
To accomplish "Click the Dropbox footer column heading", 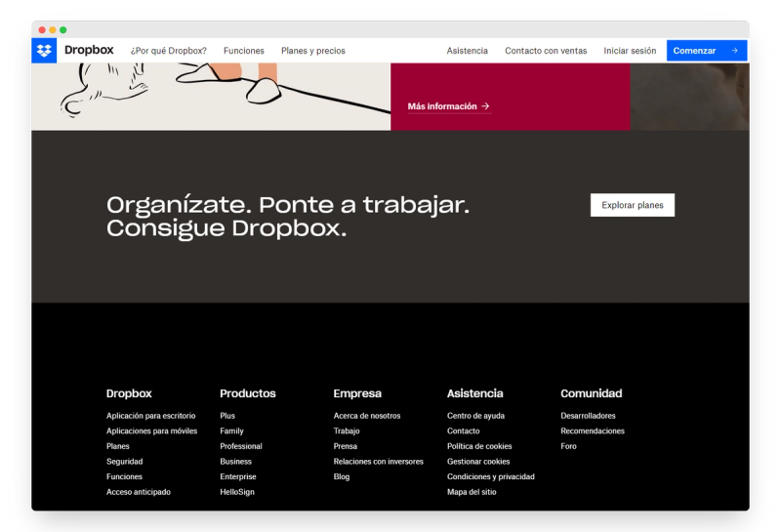I will (x=129, y=393).
